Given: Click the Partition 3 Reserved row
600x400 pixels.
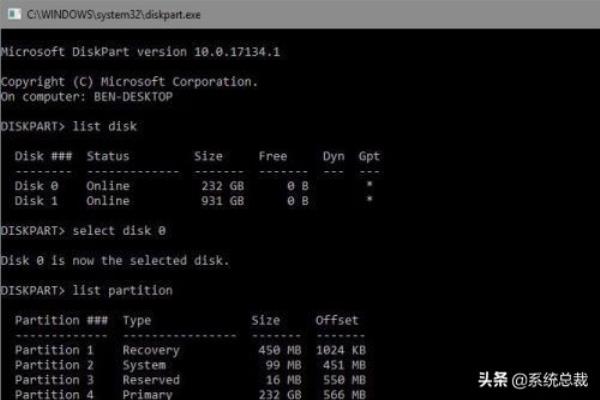Looking at the screenshot, I should tap(191, 380).
